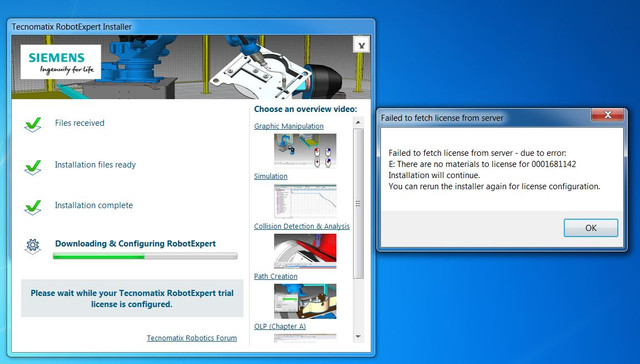This screenshot has width=640, height=364.
Task: Click the video list scroll up arrow
Action: point(358,122)
